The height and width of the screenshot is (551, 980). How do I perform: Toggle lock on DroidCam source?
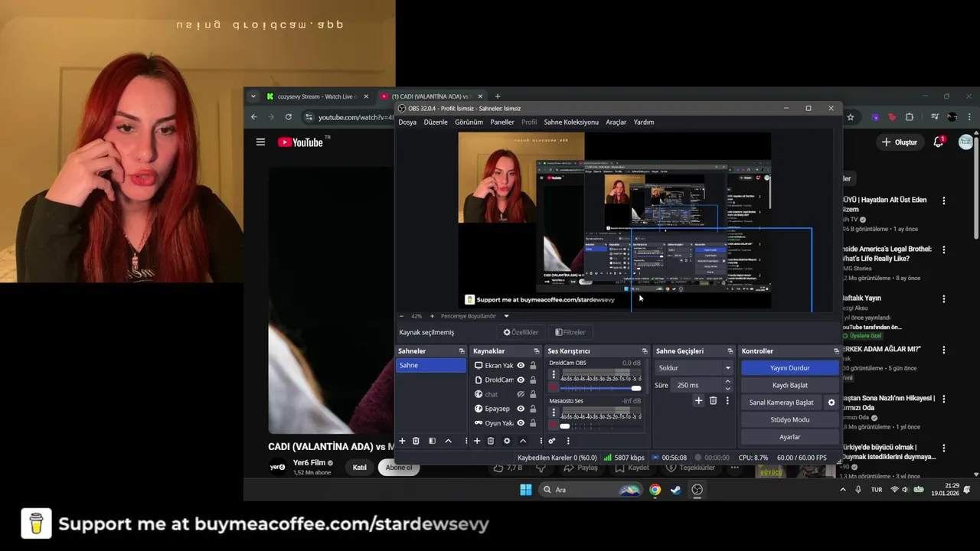click(x=533, y=380)
